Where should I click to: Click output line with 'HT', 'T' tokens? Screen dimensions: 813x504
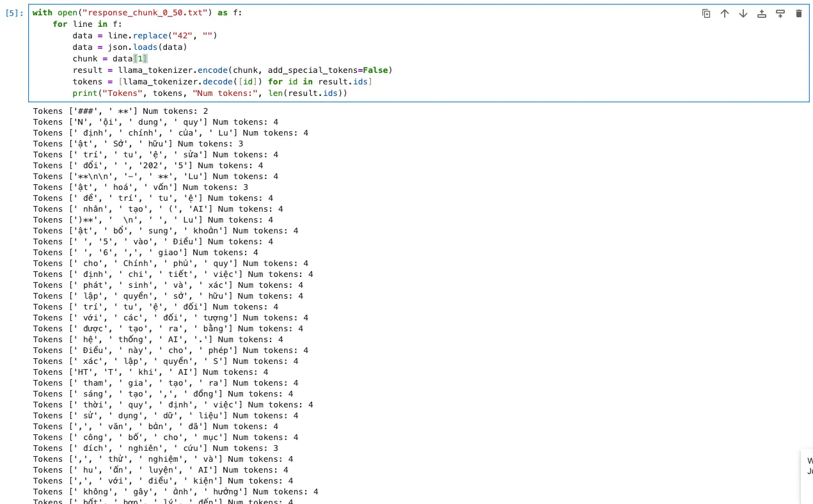pos(150,372)
